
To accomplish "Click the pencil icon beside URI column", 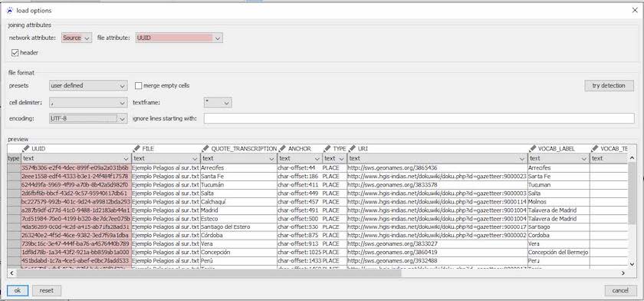I will pos(352,148).
